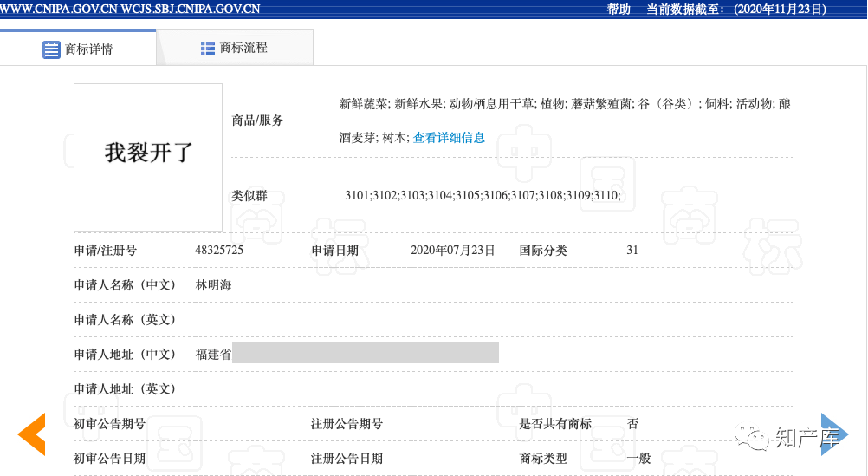Click the 申请人名称（中文） label
868x476 pixels.
click(x=125, y=285)
